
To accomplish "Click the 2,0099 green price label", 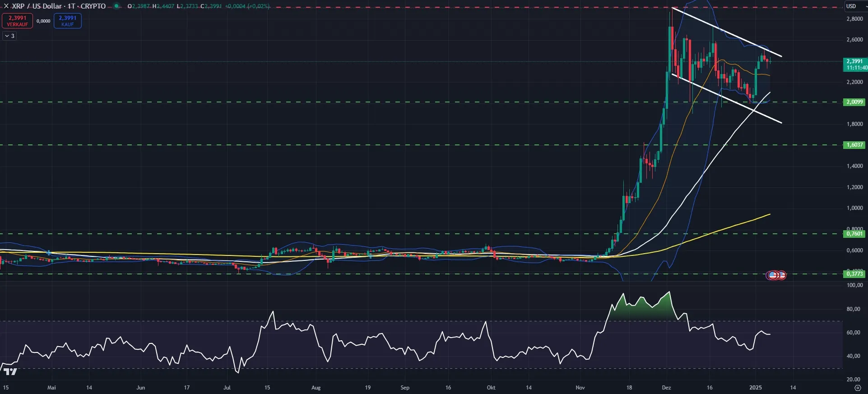I will pyautogui.click(x=854, y=102).
